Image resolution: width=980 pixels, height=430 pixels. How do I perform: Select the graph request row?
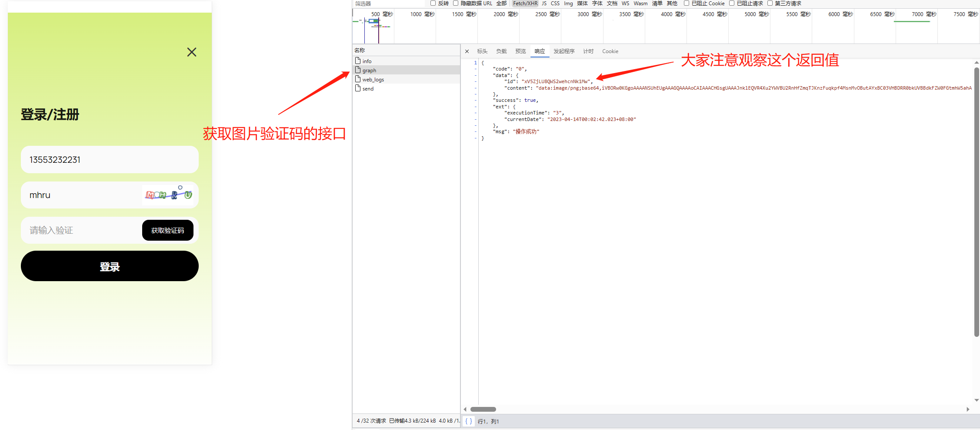coord(406,70)
